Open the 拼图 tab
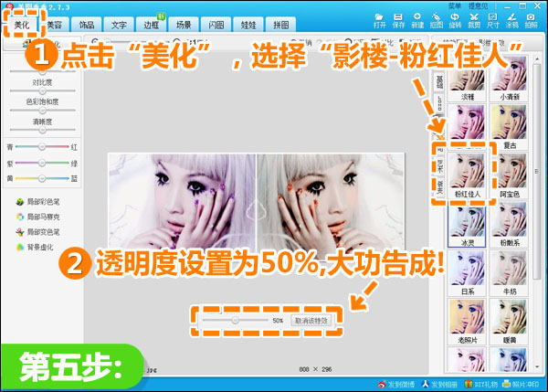Image resolution: width=548 pixels, height=392 pixels. [x=281, y=25]
